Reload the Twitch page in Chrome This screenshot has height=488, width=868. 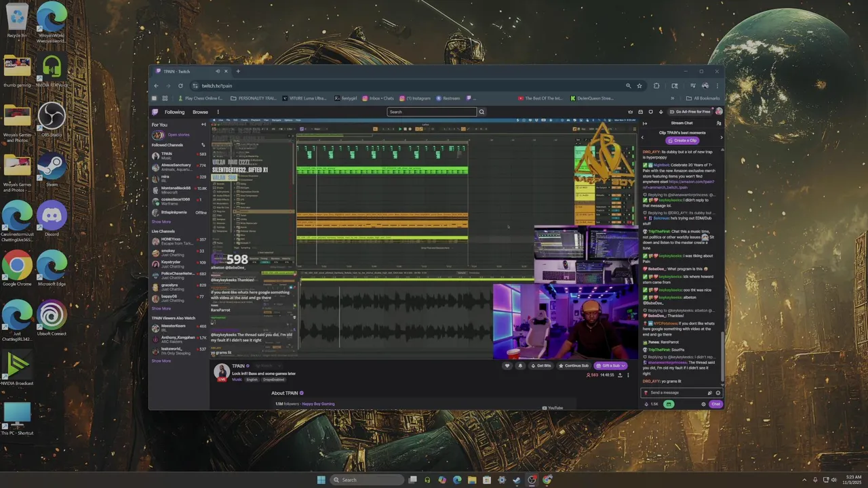coord(180,86)
